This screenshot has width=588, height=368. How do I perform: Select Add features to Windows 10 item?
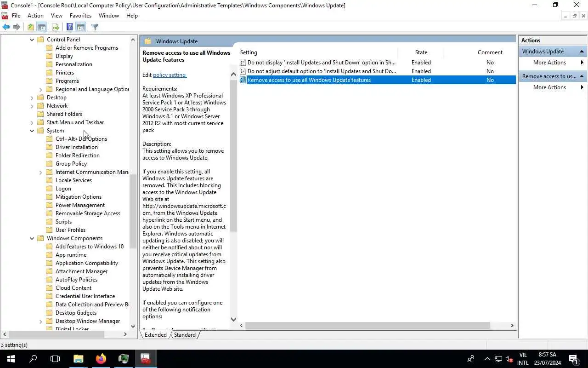[90, 247]
